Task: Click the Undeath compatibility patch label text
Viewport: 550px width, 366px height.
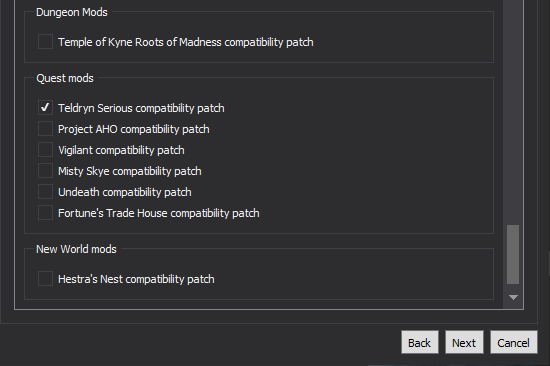Action: 125,192
